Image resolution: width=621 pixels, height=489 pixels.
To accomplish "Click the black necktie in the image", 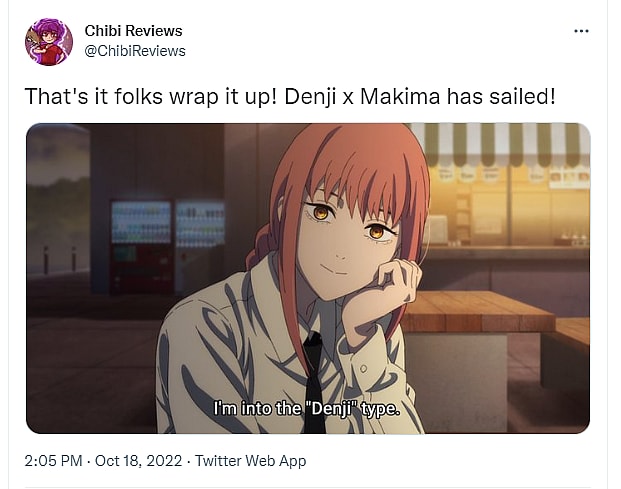I will (x=314, y=382).
